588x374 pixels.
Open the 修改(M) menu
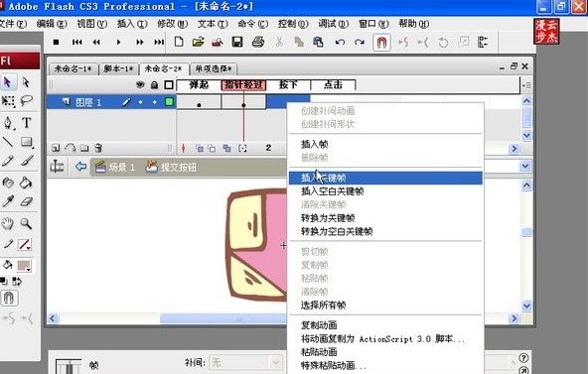(172, 24)
